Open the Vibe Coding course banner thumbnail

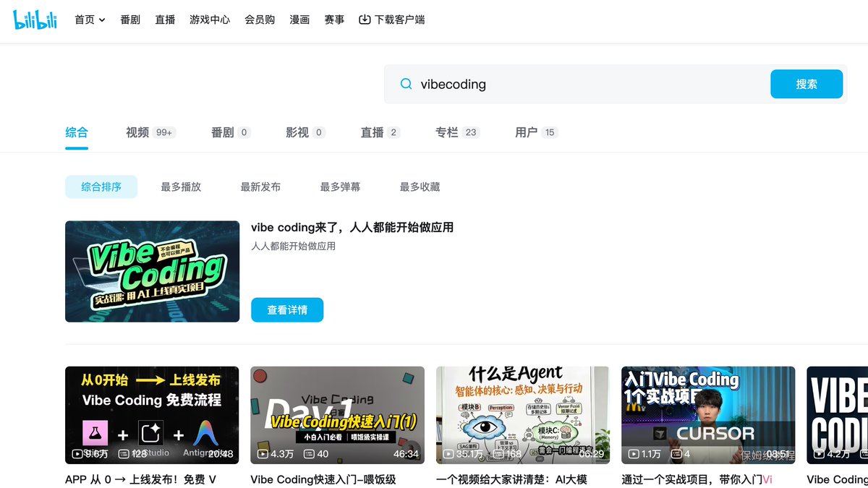152,270
